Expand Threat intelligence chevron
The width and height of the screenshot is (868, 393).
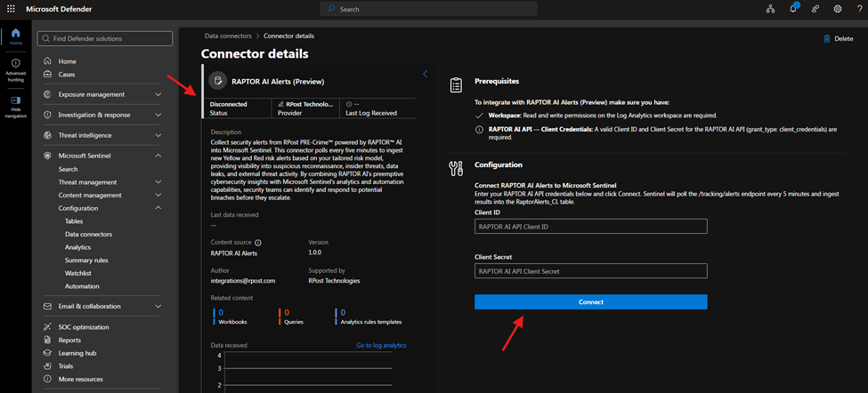click(158, 135)
